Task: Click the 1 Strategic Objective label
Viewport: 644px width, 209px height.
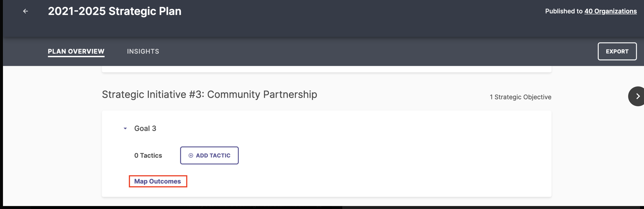Action: point(520,97)
